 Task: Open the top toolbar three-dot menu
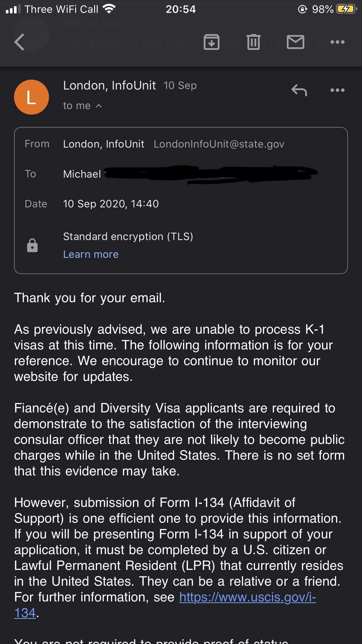pyautogui.click(x=337, y=42)
